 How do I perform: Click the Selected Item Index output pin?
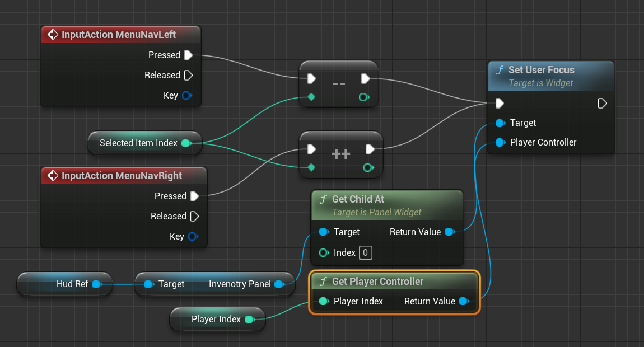(x=186, y=143)
